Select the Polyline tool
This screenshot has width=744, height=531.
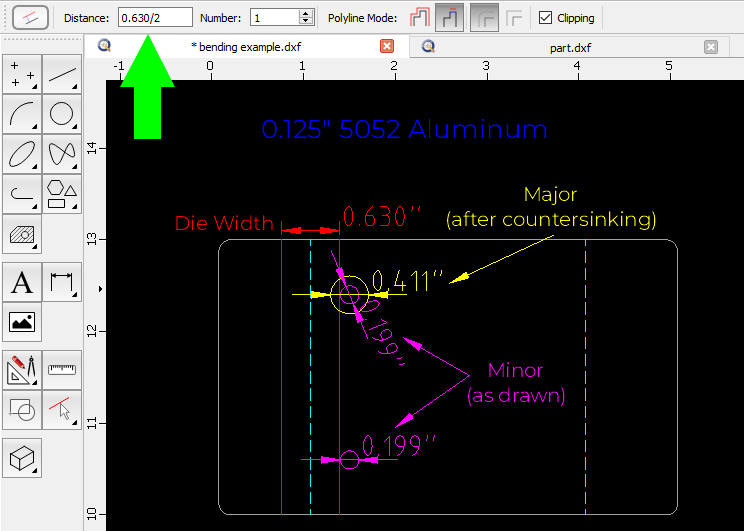click(x=22, y=193)
